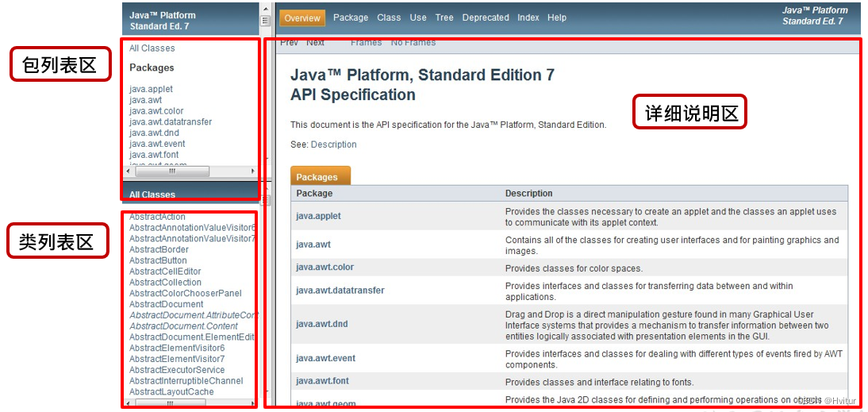This screenshot has width=868, height=412.
Task: Follow the See: Description link
Action: coord(334,144)
